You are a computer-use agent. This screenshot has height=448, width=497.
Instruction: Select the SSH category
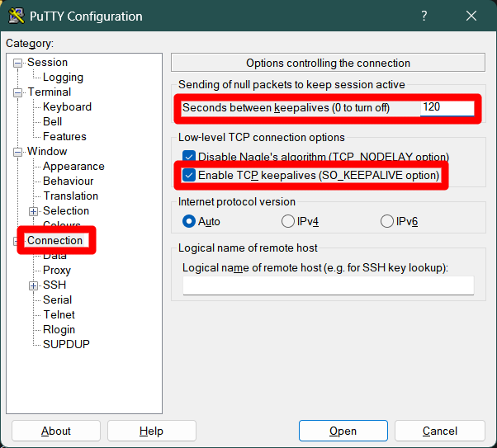click(x=54, y=285)
